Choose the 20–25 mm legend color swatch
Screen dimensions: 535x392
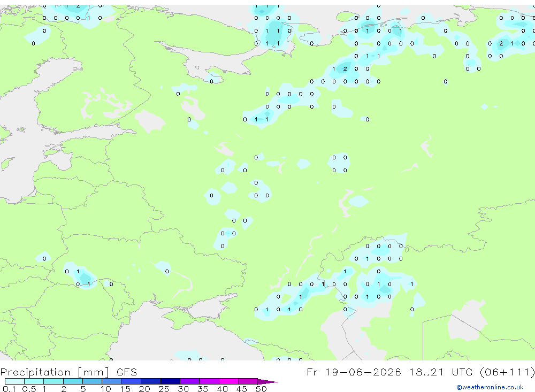(150, 381)
